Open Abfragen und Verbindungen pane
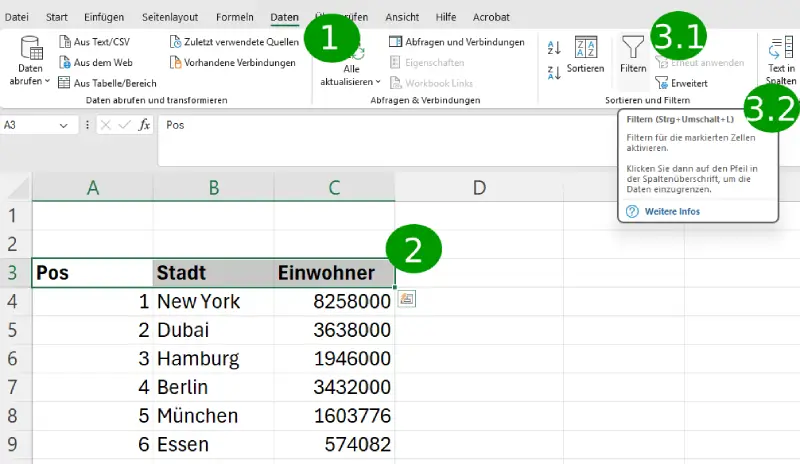Screen dimensions: 800x464 coord(457,42)
